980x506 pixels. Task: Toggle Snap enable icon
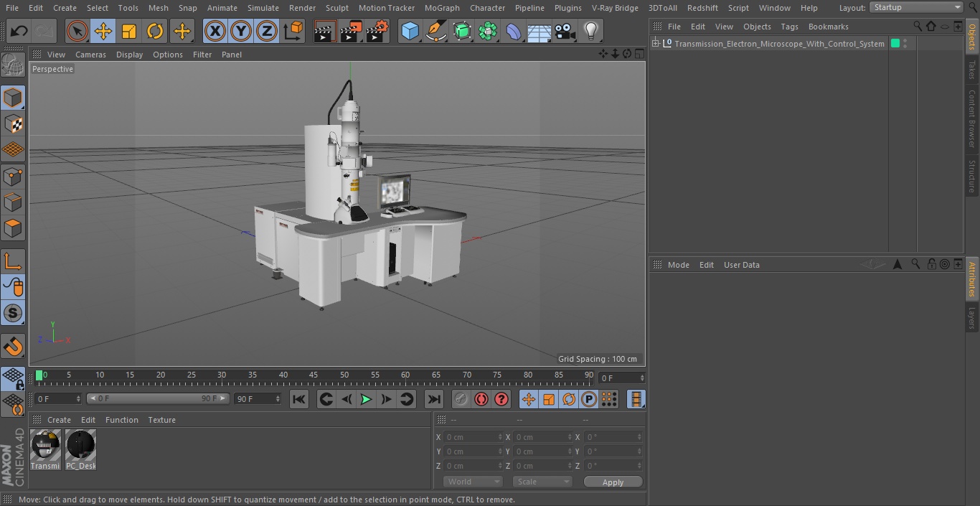13,313
